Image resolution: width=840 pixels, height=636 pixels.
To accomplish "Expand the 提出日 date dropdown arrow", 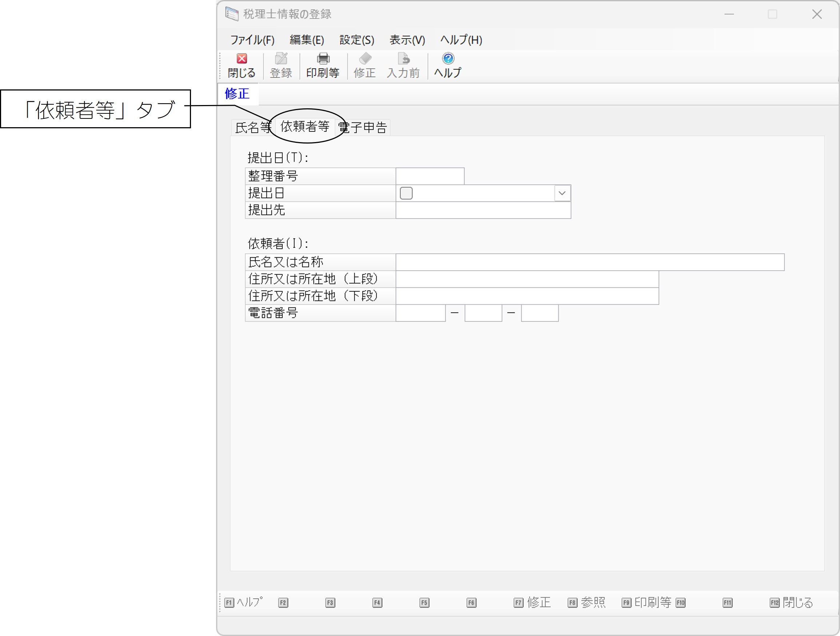I will pos(562,193).
